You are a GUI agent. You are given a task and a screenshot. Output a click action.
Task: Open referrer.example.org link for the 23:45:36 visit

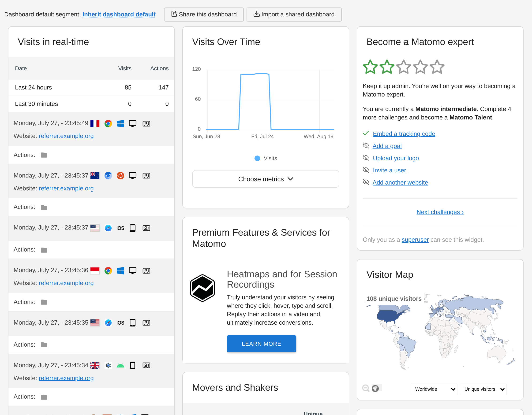[x=66, y=283]
